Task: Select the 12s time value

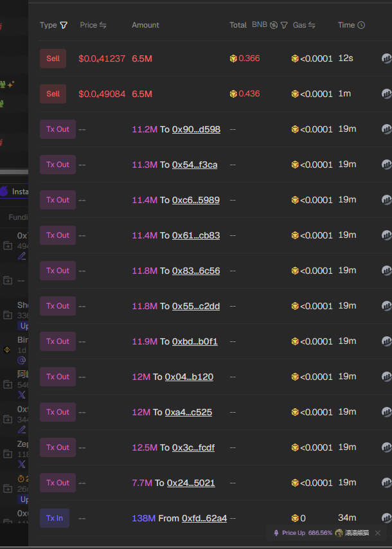Action: (x=346, y=58)
